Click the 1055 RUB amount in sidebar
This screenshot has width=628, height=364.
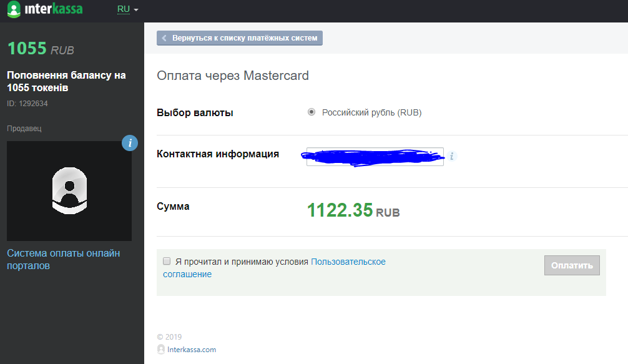(41, 49)
